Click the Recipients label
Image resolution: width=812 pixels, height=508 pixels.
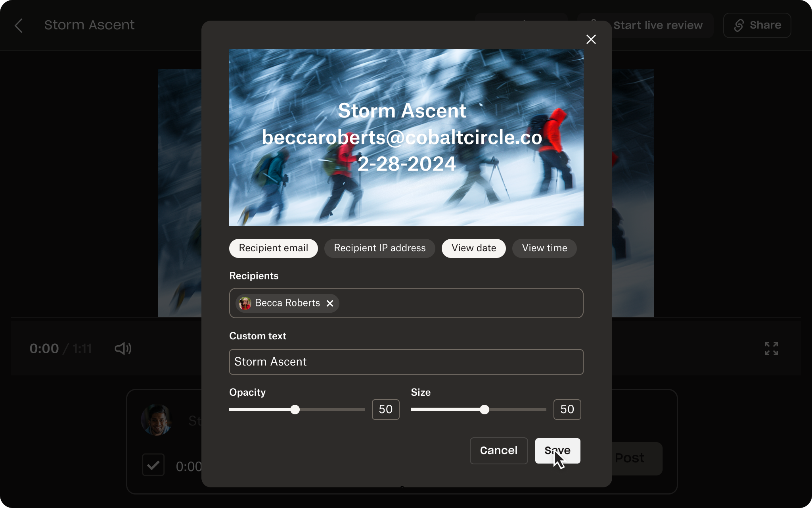(254, 276)
